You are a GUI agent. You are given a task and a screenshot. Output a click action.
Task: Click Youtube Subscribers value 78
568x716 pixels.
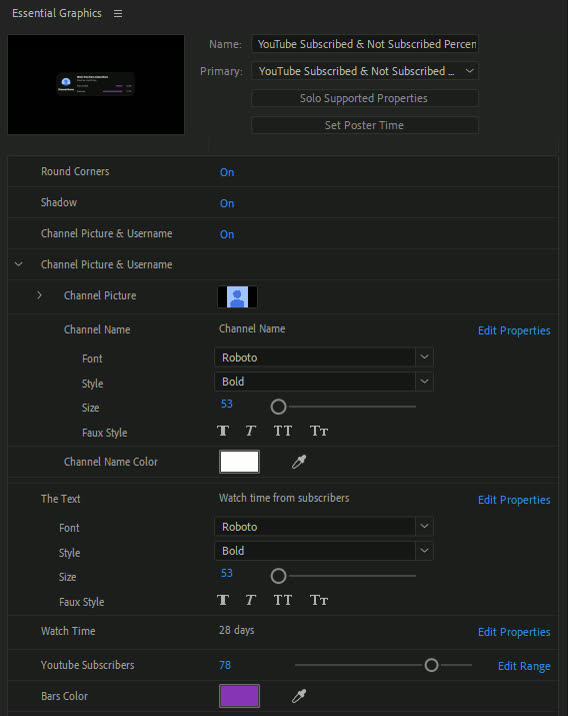pyautogui.click(x=225, y=665)
